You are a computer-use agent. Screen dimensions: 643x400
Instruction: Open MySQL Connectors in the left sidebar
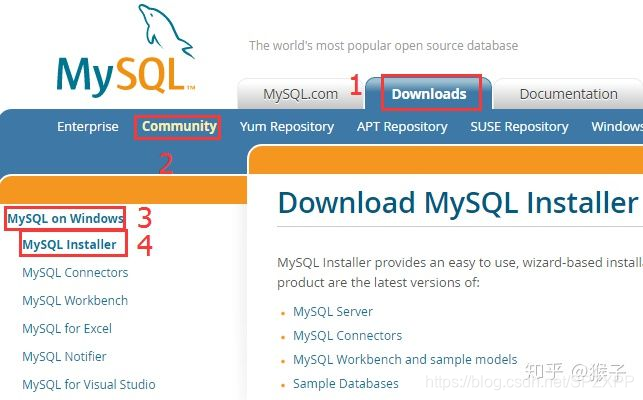pyautogui.click(x=75, y=272)
